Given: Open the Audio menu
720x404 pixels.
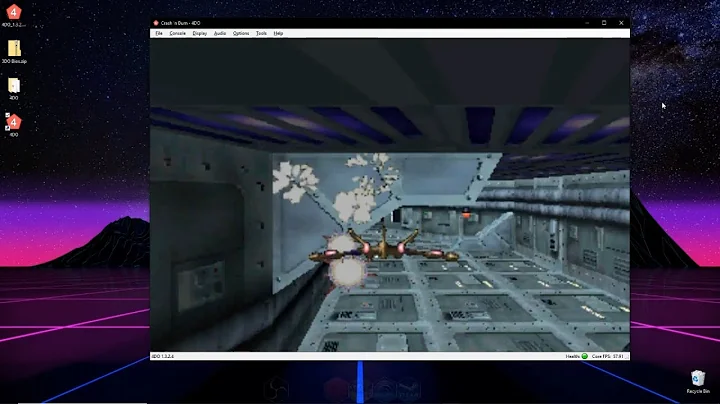Looking at the screenshot, I should click(219, 34).
